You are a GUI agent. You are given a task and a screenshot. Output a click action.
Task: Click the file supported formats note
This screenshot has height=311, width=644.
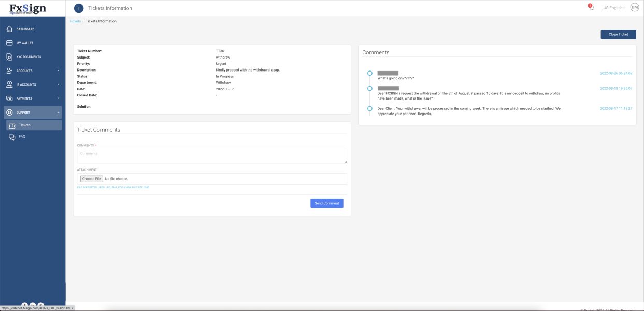click(x=113, y=187)
